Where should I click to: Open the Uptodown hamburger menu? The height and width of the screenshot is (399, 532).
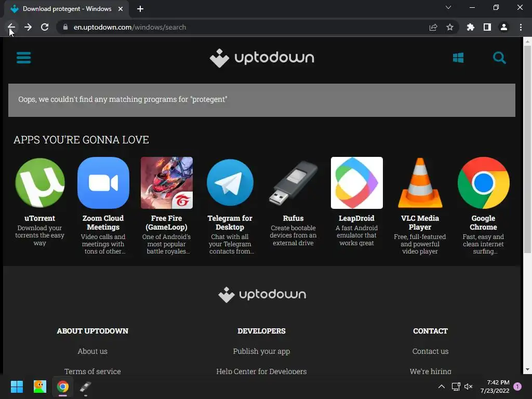point(23,57)
